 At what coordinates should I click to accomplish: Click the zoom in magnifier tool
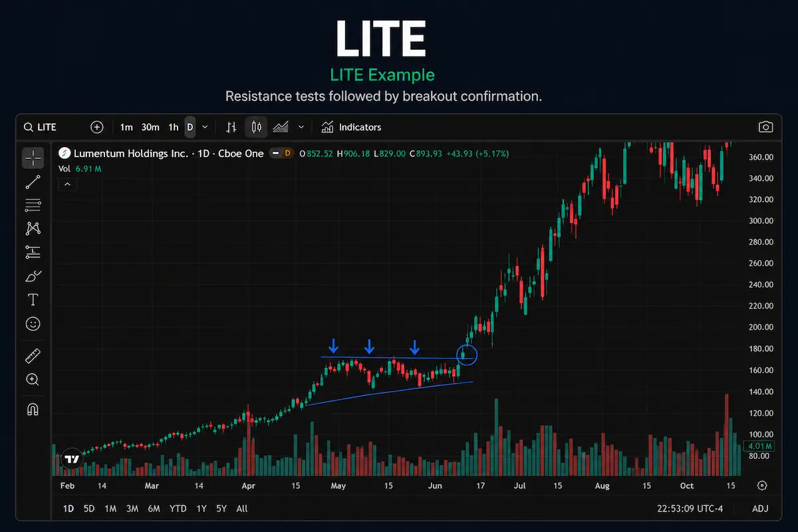pyautogui.click(x=33, y=380)
